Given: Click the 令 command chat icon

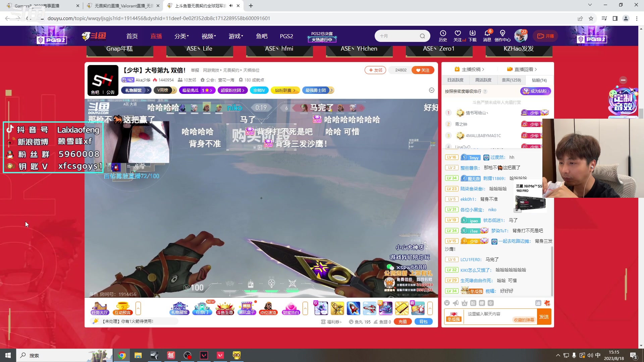Looking at the screenshot, I should click(x=490, y=303).
